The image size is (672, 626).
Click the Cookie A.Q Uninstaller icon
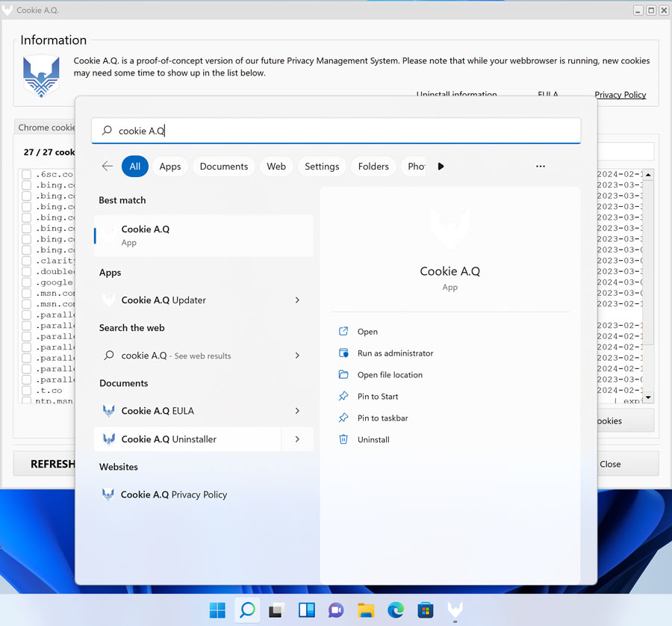click(109, 439)
